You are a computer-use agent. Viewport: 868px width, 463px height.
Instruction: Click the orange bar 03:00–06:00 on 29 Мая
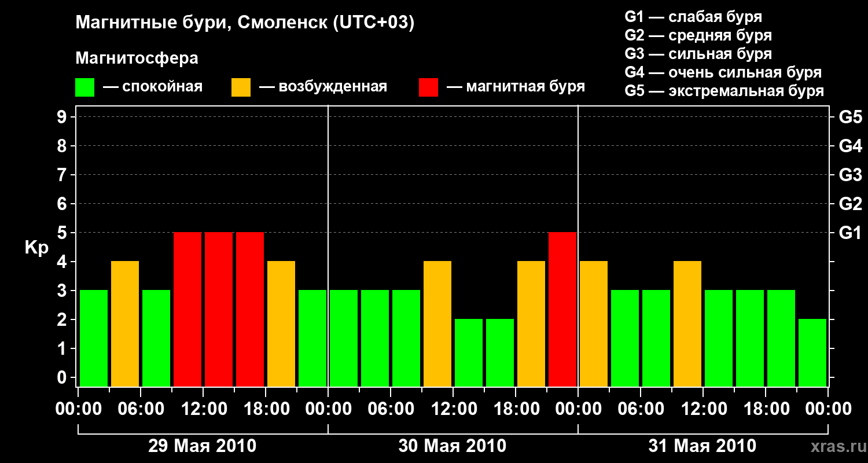(x=125, y=324)
